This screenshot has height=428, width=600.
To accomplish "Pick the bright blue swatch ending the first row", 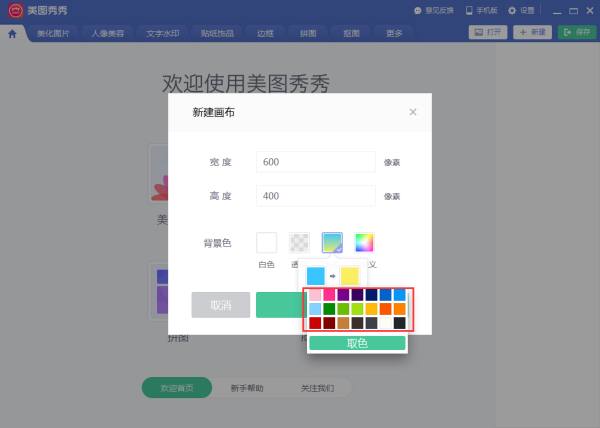I will 399,295.
